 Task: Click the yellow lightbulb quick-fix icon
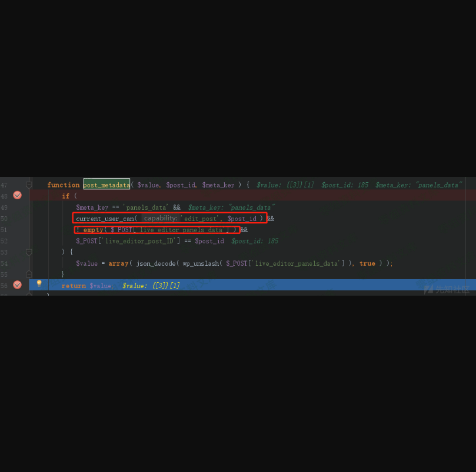point(39,284)
